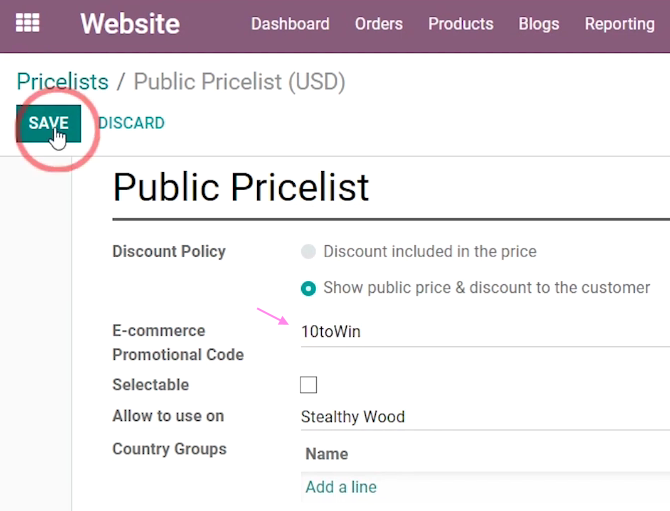This screenshot has height=511, width=670.
Task: Open the Blogs menu
Action: [x=539, y=24]
